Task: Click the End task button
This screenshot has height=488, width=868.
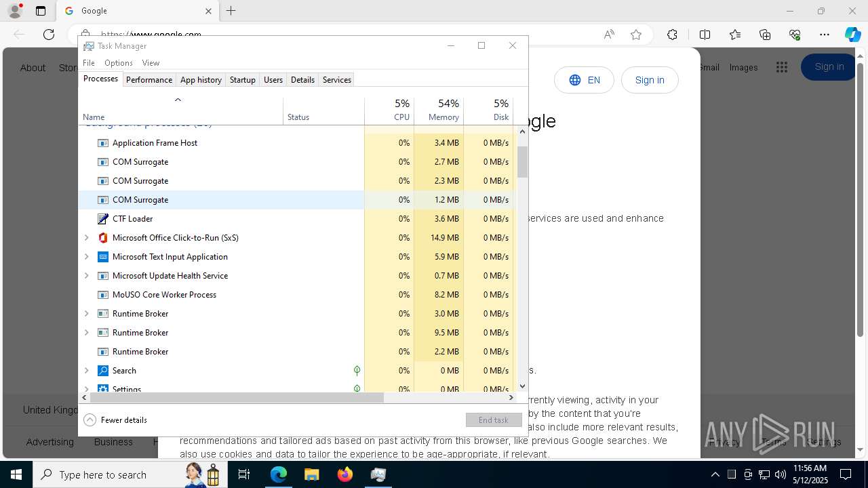Action: pos(494,420)
